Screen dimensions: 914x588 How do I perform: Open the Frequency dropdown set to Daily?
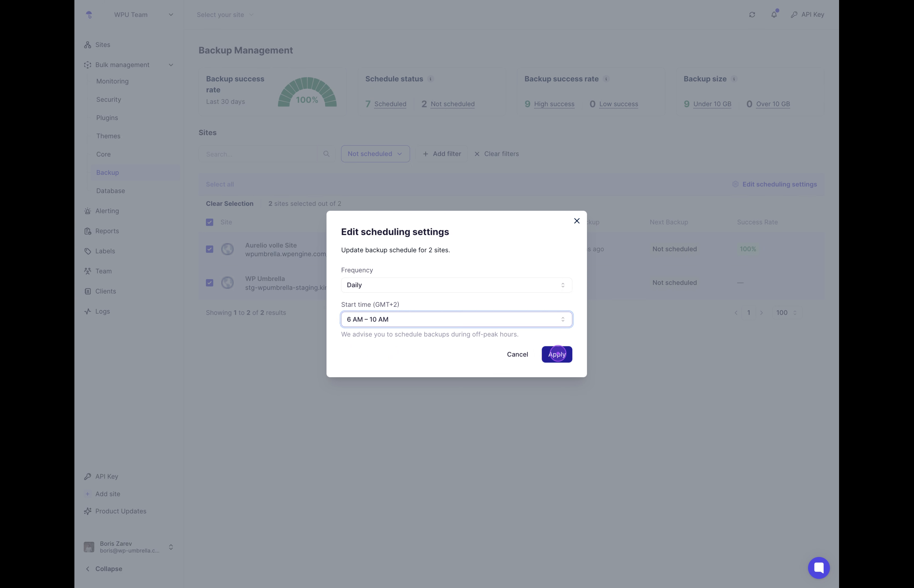(456, 285)
